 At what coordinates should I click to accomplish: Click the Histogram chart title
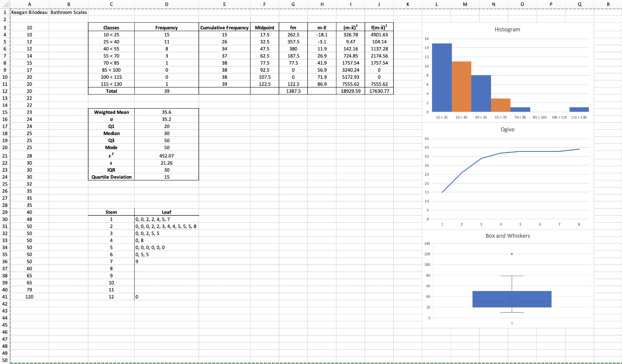[x=507, y=29]
